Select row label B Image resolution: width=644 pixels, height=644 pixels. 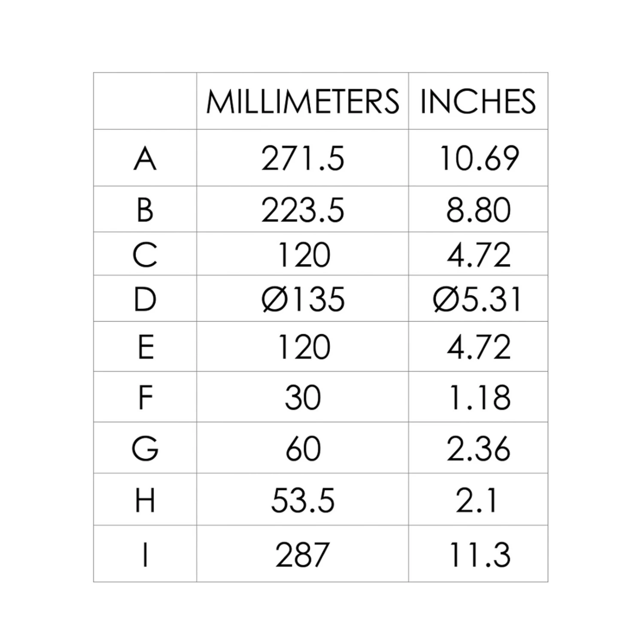(x=145, y=210)
